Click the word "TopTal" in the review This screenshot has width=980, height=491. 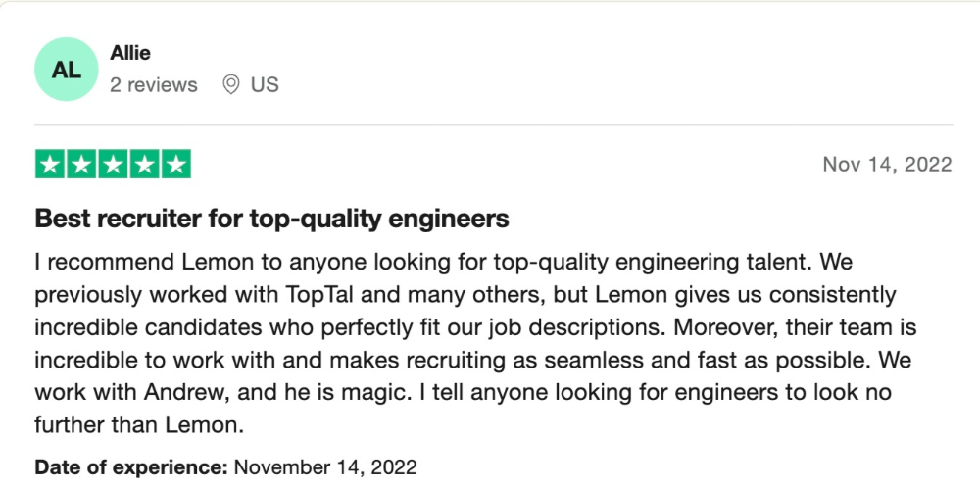pos(319,294)
